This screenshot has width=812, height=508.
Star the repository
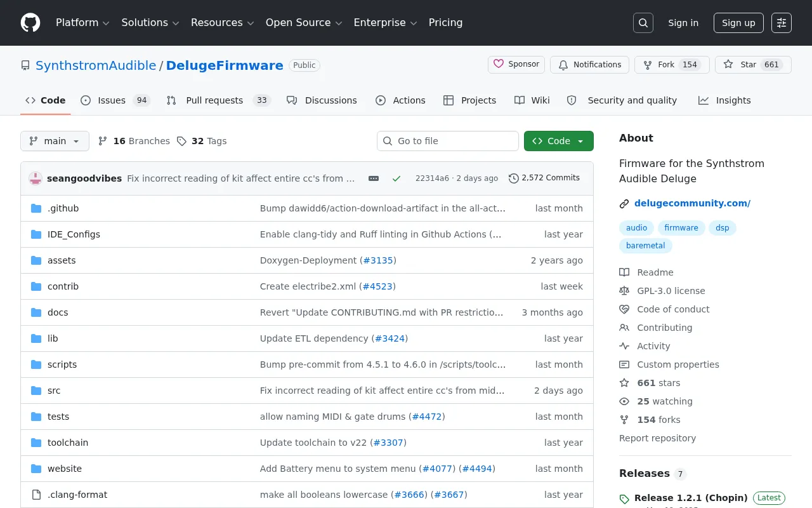(753, 65)
